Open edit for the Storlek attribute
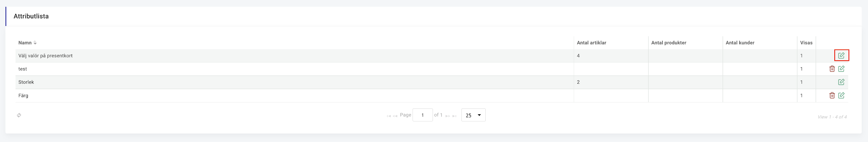 [x=841, y=82]
